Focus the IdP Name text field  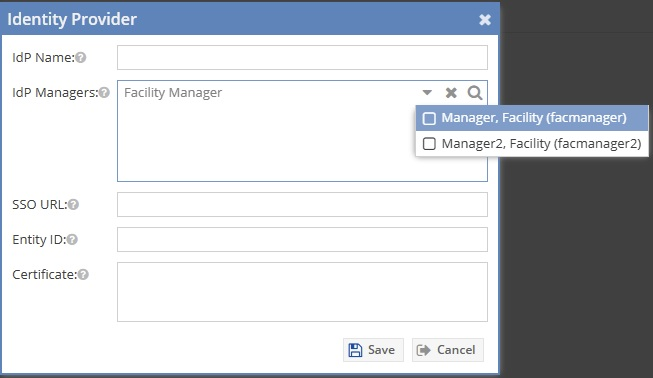[302, 57]
